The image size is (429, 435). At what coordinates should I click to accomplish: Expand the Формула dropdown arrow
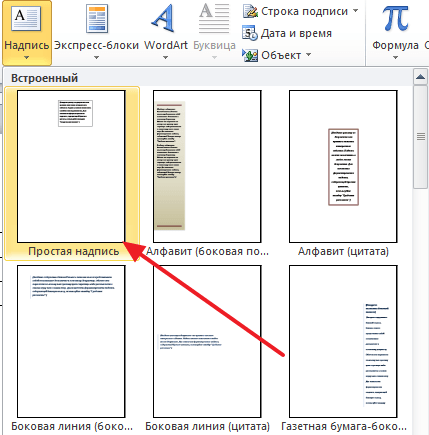(x=395, y=58)
